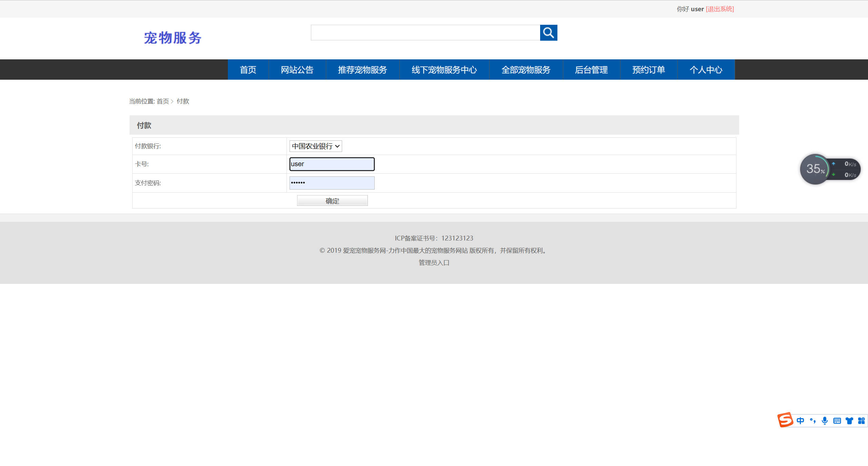Toggle Chinese/English mode via 中 icon
The width and height of the screenshot is (868, 466).
[x=800, y=421]
